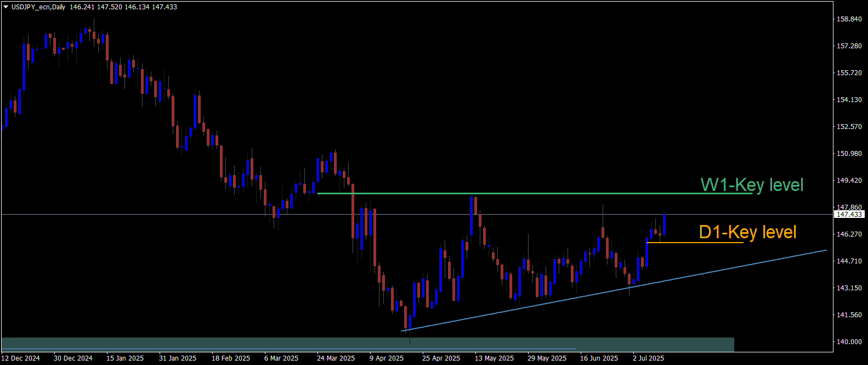Click the 12 Dec 2024 date label
The width and height of the screenshot is (868, 365).
click(x=21, y=358)
